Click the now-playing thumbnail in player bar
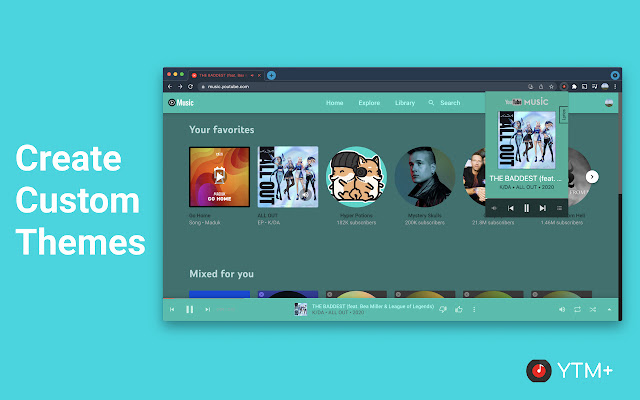640x400 pixels. click(301, 309)
